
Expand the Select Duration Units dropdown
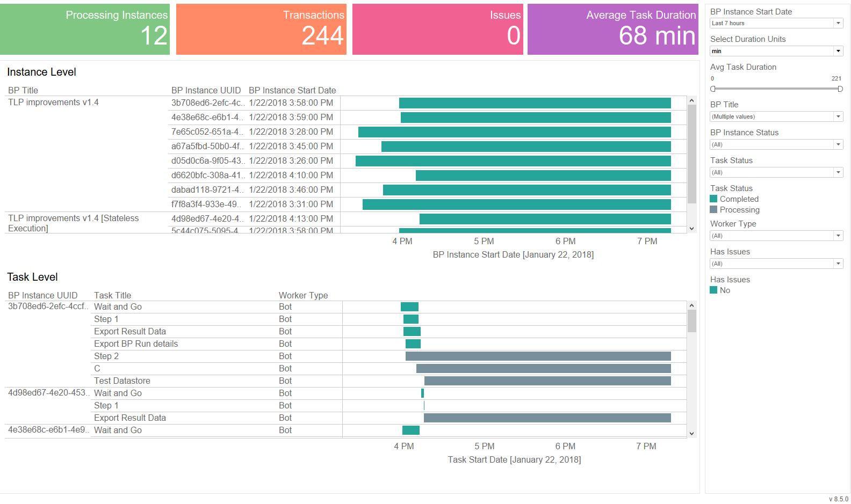776,51
